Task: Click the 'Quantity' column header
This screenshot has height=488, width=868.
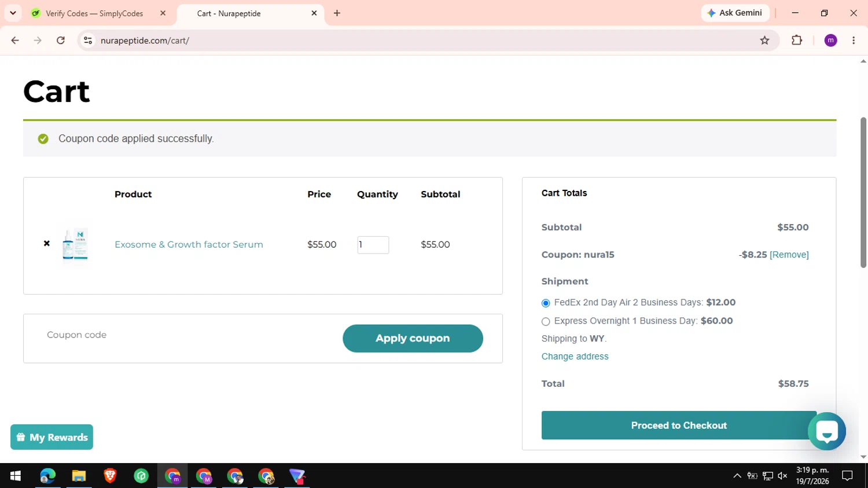Action: point(377,195)
